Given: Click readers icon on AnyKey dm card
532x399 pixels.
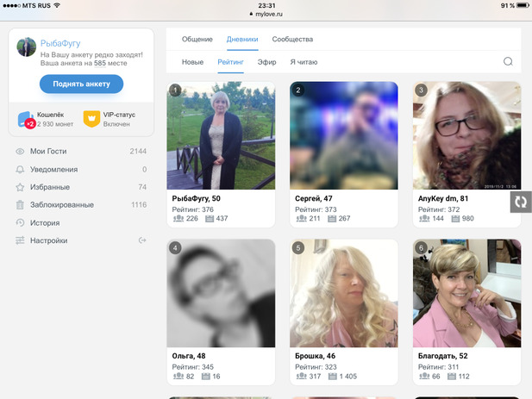Looking at the screenshot, I should point(424,219).
